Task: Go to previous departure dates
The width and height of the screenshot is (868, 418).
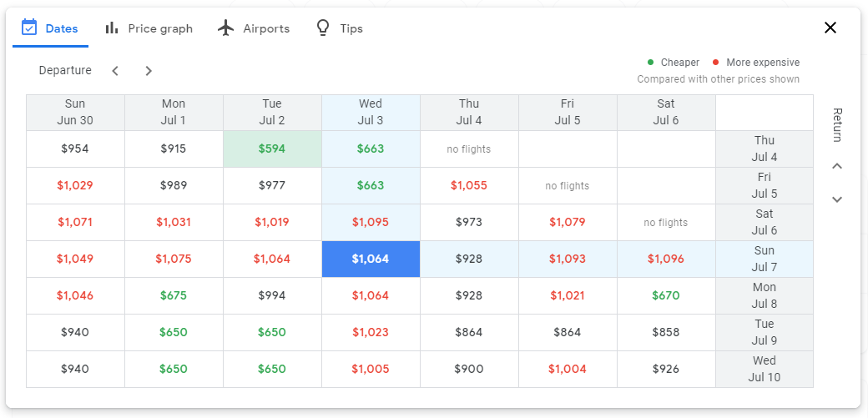Action: click(x=115, y=71)
